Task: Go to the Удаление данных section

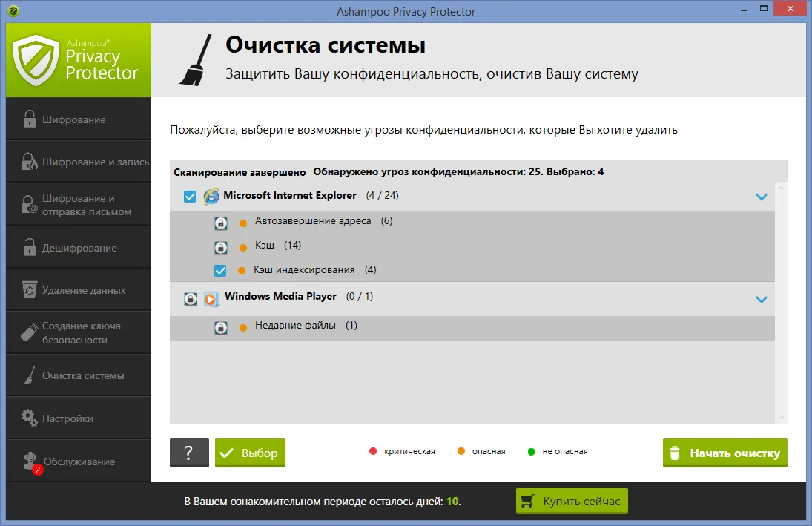Action: 79,289
